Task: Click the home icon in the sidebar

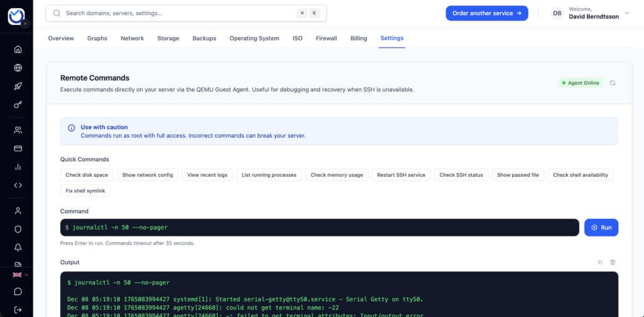Action: click(18, 49)
